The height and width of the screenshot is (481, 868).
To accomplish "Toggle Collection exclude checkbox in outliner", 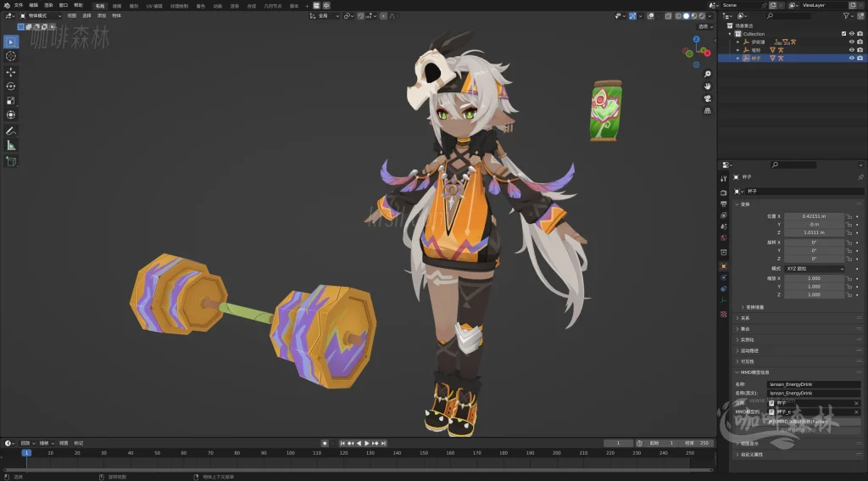I will 843,34.
